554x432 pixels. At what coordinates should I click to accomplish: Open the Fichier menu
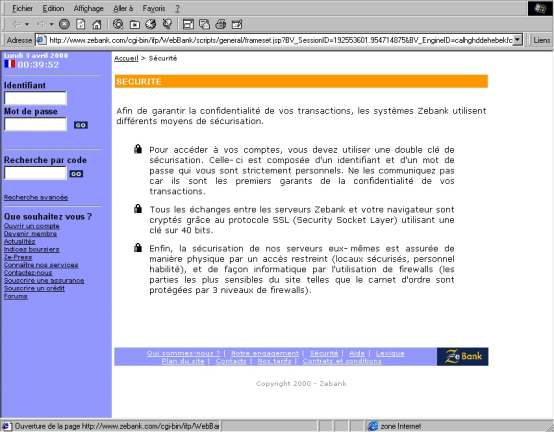click(x=22, y=8)
